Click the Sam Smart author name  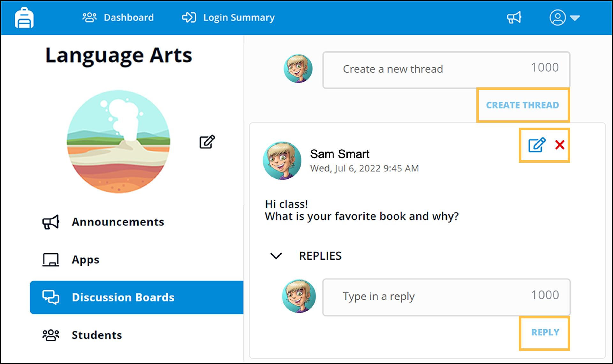340,154
